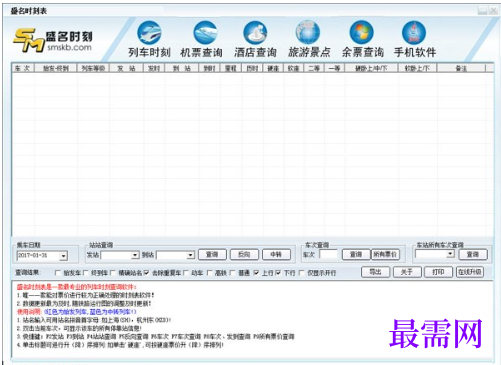The height and width of the screenshot is (365, 501).
Task: Click the 关于 about button
Action: pos(407,272)
